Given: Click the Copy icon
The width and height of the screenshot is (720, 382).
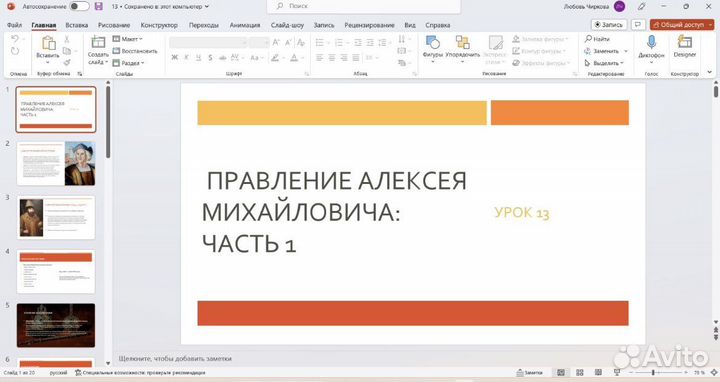Looking at the screenshot, I should (67, 51).
